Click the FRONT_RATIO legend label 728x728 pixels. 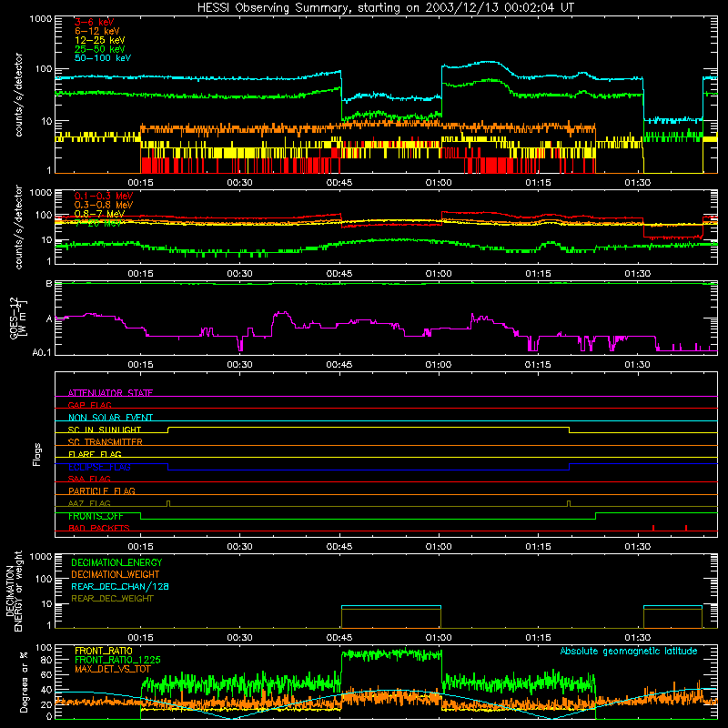104,651
